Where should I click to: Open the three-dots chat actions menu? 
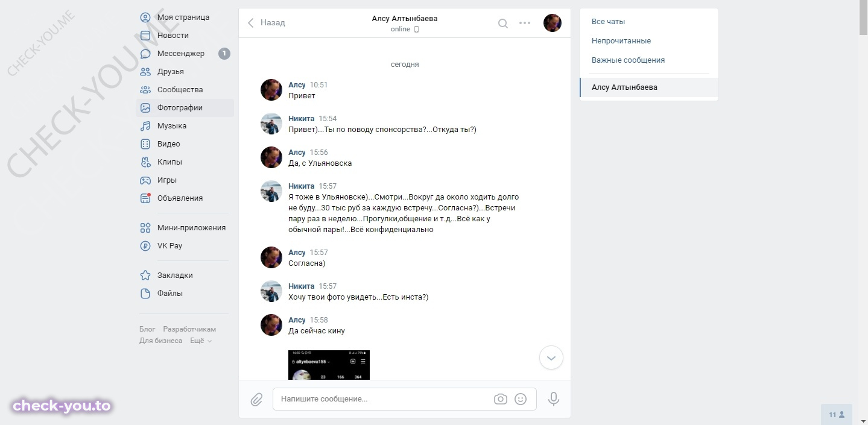525,24
